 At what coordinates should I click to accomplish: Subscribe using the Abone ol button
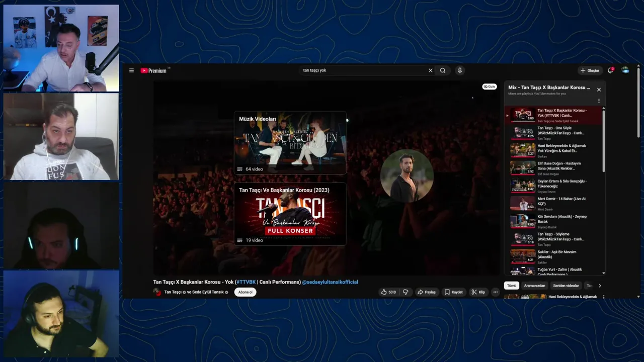point(246,292)
